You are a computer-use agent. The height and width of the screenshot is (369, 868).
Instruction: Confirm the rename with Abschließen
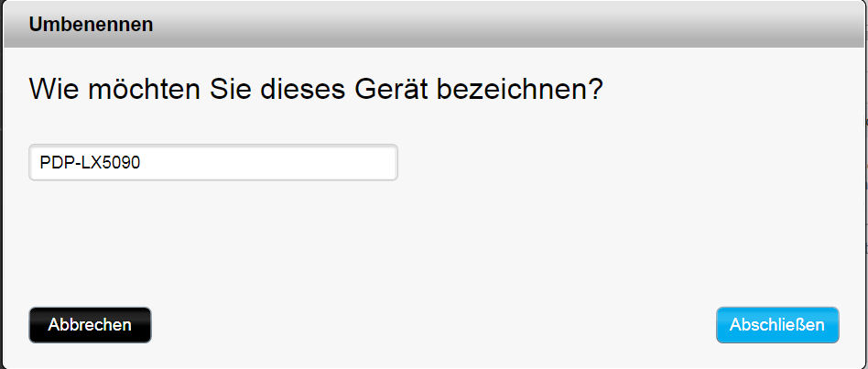[776, 325]
